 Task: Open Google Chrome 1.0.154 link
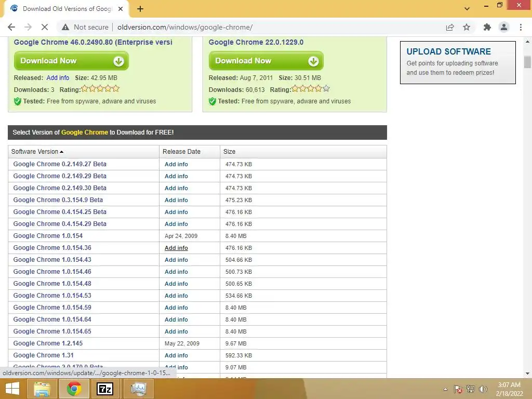click(48, 236)
